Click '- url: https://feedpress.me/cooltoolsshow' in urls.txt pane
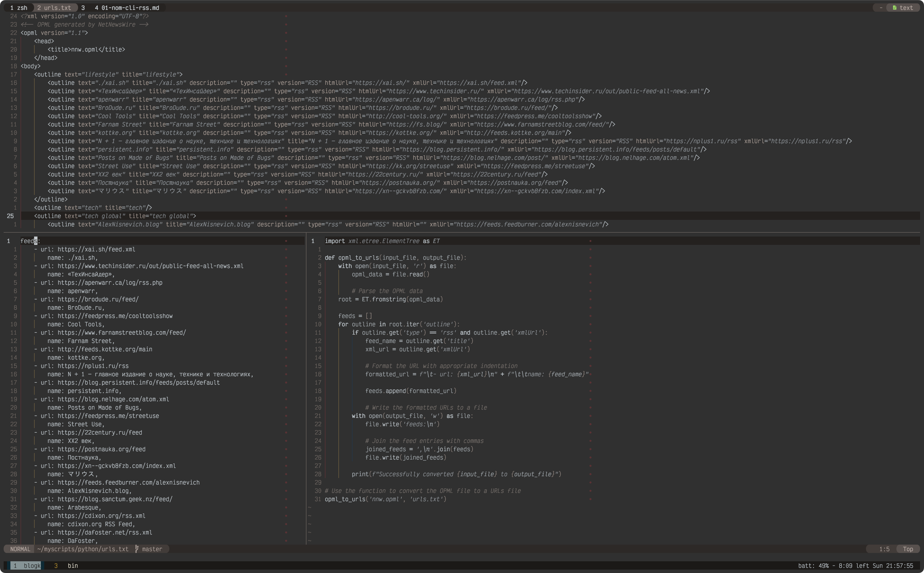This screenshot has width=924, height=573. [103, 316]
